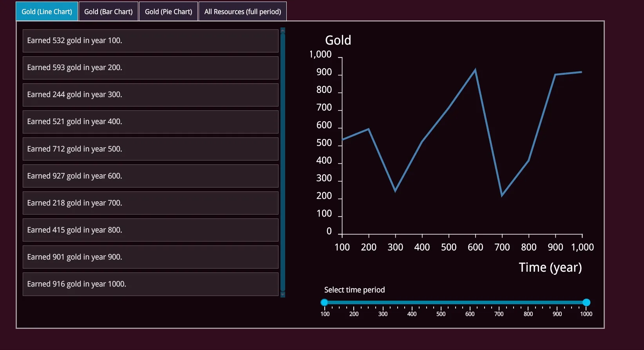The image size is (644, 350).
Task: Switch to Gold (Bar Chart) tab
Action: click(109, 12)
